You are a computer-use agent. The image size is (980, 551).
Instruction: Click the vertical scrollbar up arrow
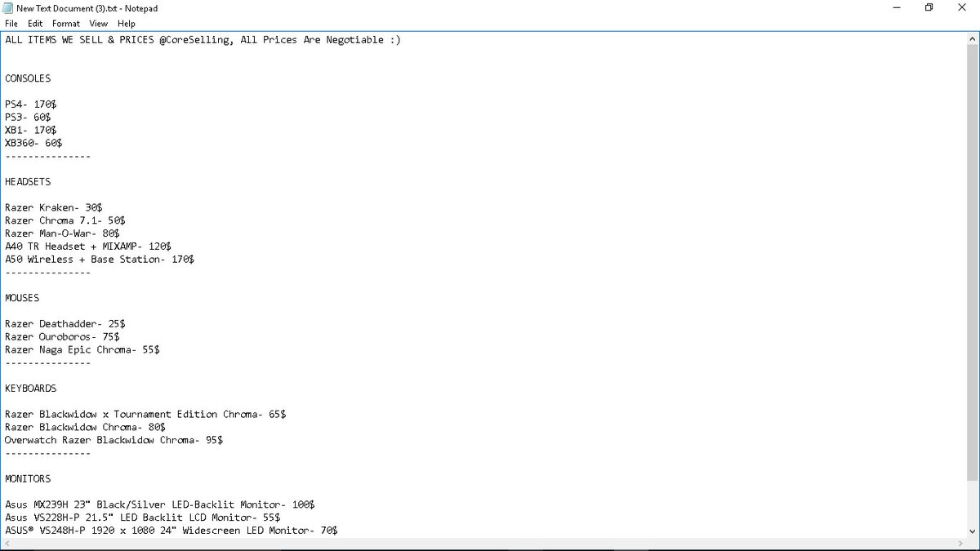pyautogui.click(x=972, y=38)
